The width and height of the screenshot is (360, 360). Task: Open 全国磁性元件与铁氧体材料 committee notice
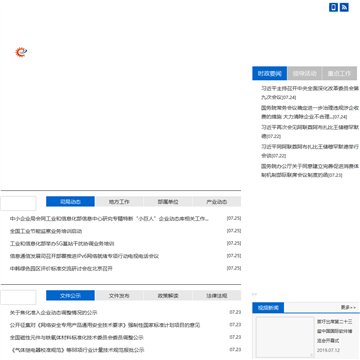coord(77,337)
